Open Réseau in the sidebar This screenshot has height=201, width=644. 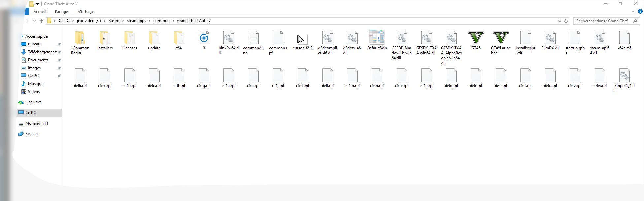click(x=31, y=134)
